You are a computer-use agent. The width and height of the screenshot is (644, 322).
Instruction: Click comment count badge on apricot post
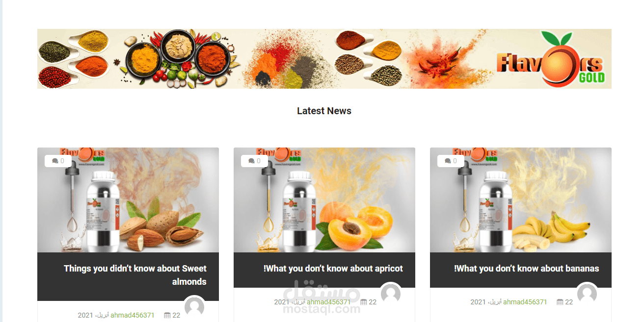click(x=254, y=161)
